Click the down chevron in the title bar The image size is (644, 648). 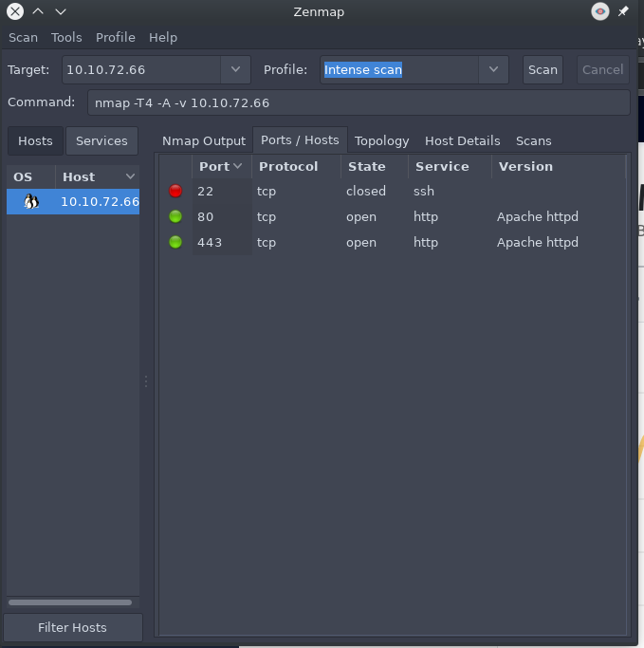61,11
